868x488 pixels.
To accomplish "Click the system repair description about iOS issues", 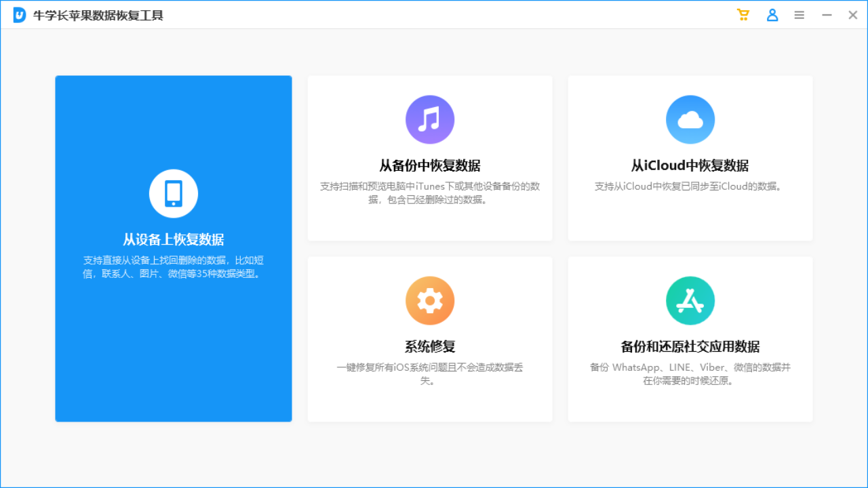I will point(429,373).
